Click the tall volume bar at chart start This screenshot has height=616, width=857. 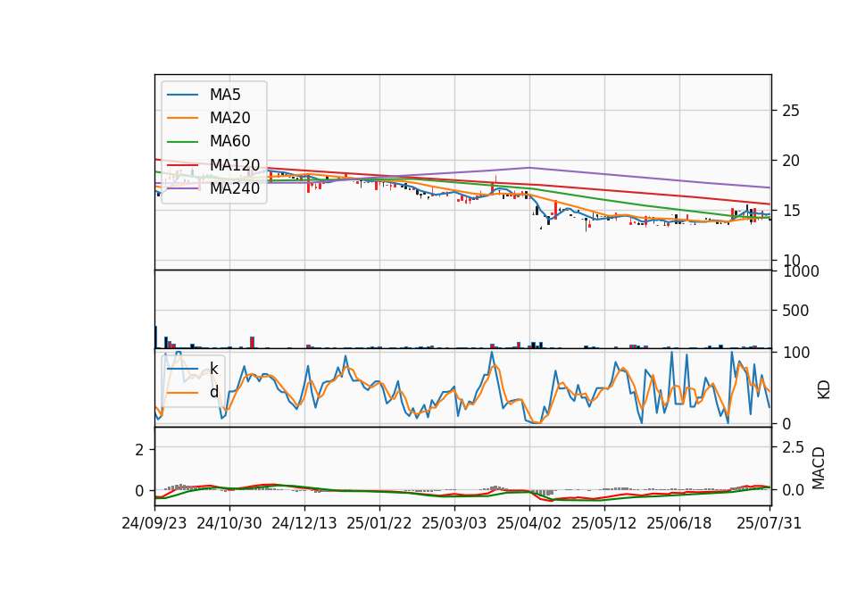[x=155, y=337]
